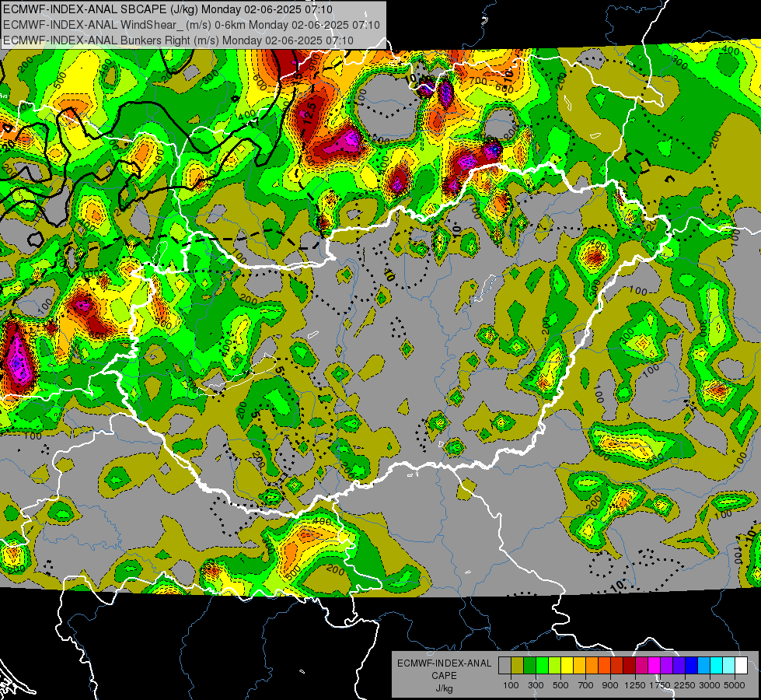Click the white swatch at legend end
The height and width of the screenshot is (700, 761).
pyautogui.click(x=742, y=666)
